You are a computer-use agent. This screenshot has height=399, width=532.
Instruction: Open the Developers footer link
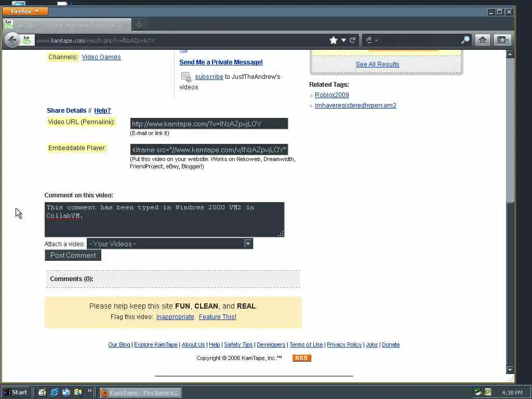click(271, 345)
